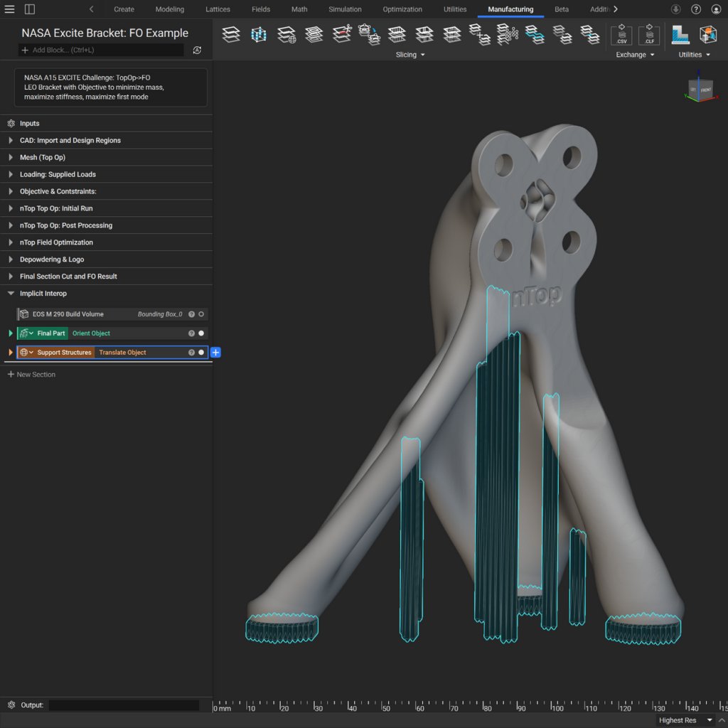Switch to the Simulation tab
This screenshot has width=728, height=728.
[x=345, y=9]
